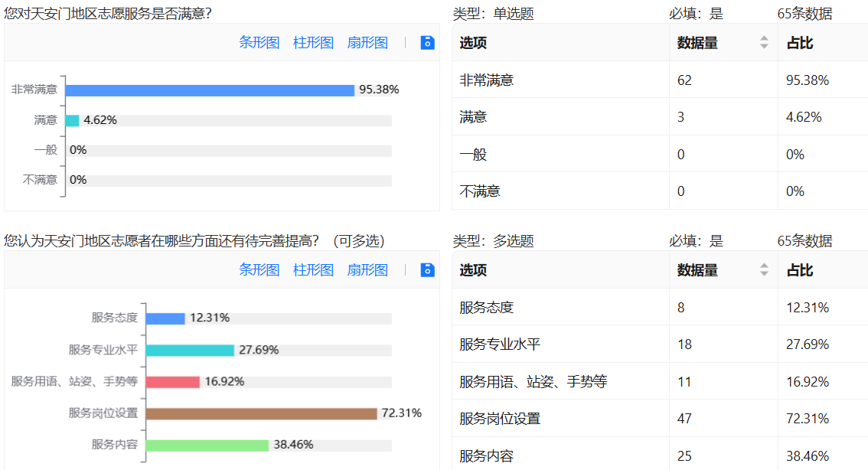Switch satisfaction chart to 柱形图
Image resolution: width=868 pixels, height=470 pixels.
pyautogui.click(x=313, y=43)
